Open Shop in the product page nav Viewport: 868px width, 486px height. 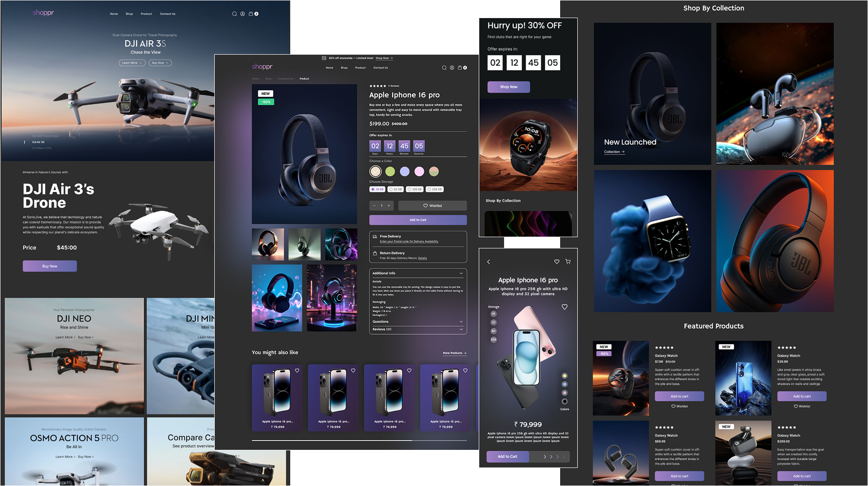344,68
